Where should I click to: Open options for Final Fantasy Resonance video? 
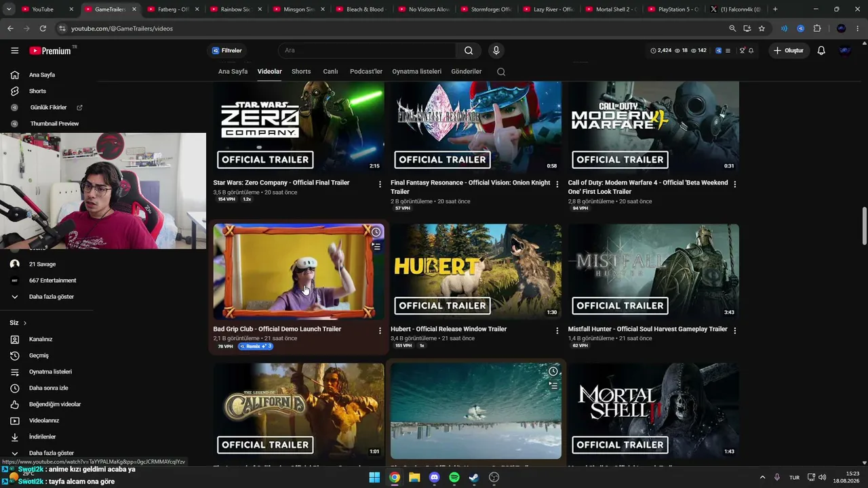[x=557, y=184]
